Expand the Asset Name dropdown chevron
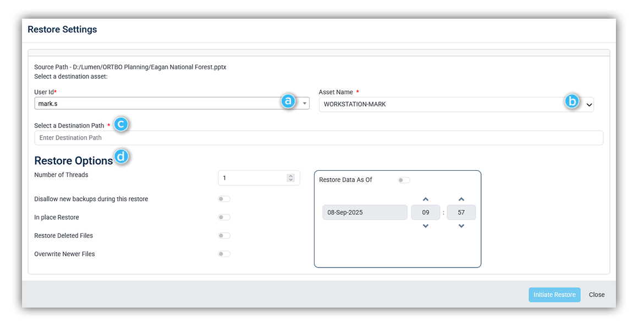Image resolution: width=644 pixels, height=329 pixels. click(590, 105)
